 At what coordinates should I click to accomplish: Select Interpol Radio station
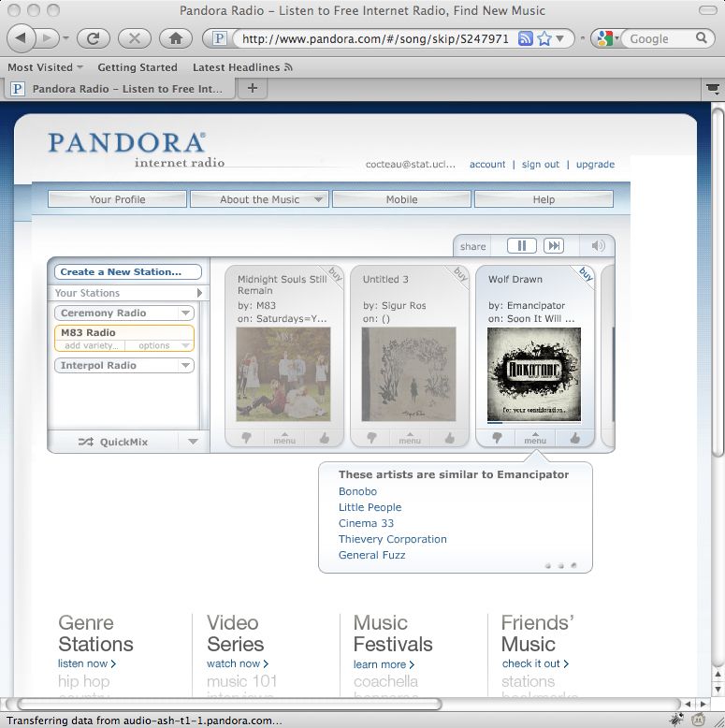point(117,365)
